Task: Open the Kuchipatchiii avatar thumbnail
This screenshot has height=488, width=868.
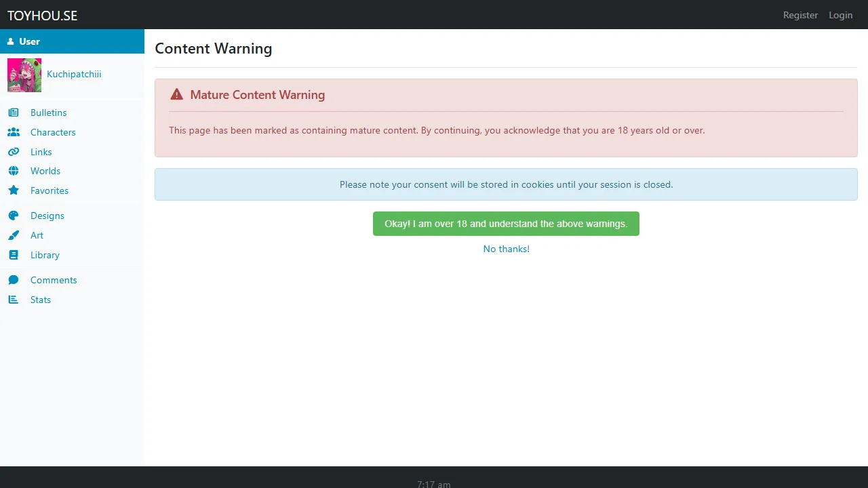Action: pos(24,75)
